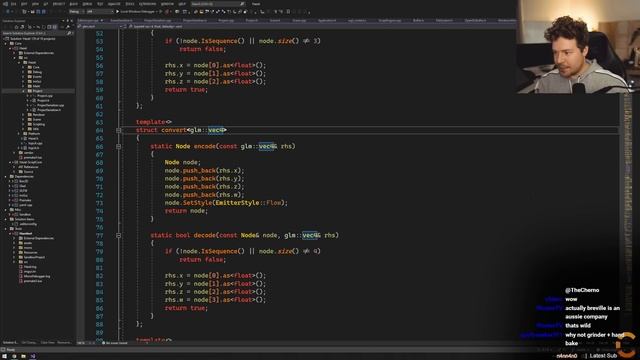Switch to the ProjectSerializer.cpp tab
The height and width of the screenshot is (360, 640).
pos(157,20)
